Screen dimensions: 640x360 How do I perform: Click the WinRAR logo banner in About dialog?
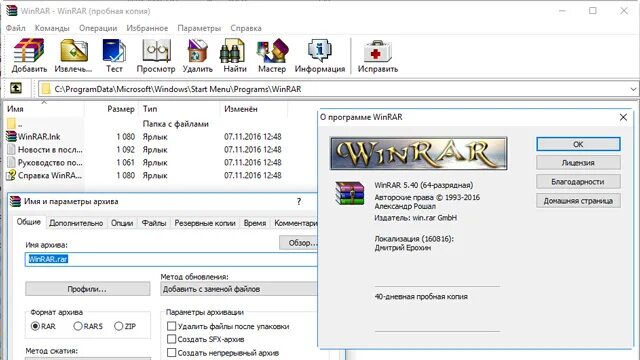pos(418,153)
